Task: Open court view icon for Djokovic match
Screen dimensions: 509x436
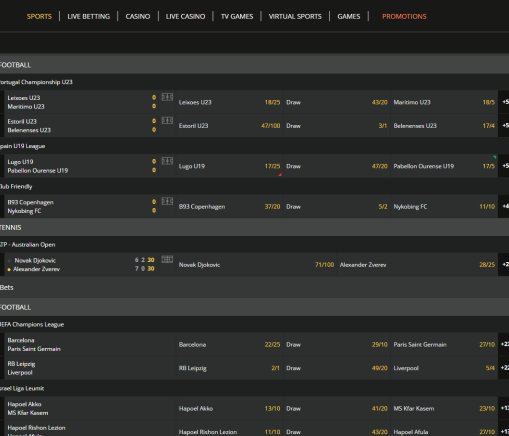Action: coord(167,259)
